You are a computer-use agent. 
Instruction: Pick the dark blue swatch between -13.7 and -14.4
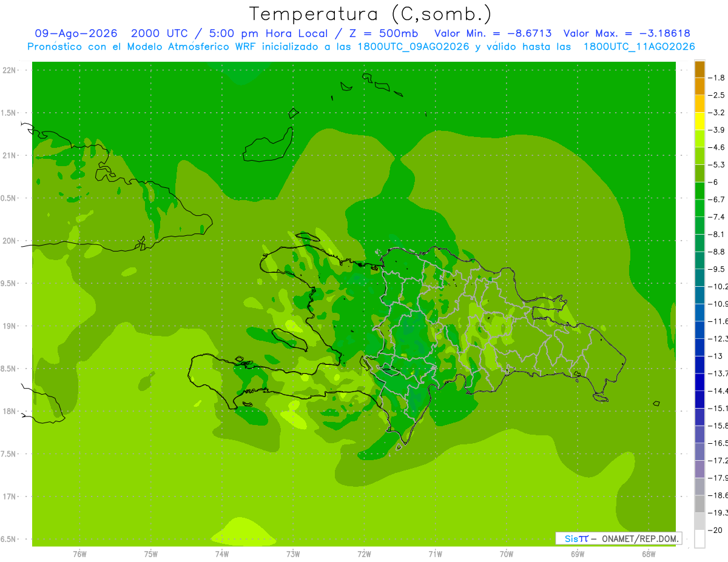(699, 382)
